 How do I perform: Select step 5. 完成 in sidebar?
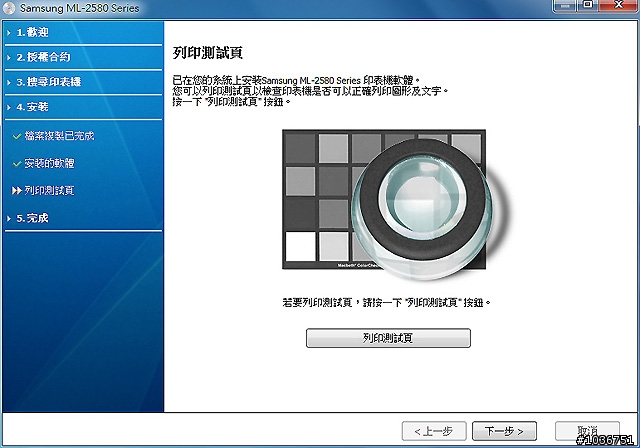(32, 218)
